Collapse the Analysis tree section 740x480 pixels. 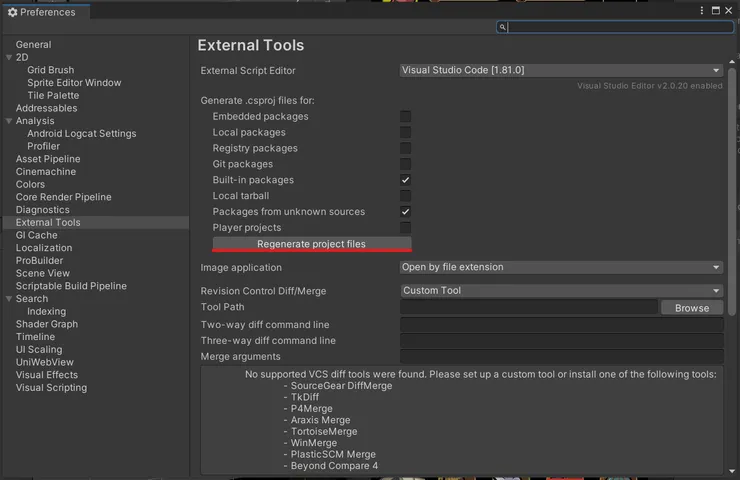coord(9,121)
